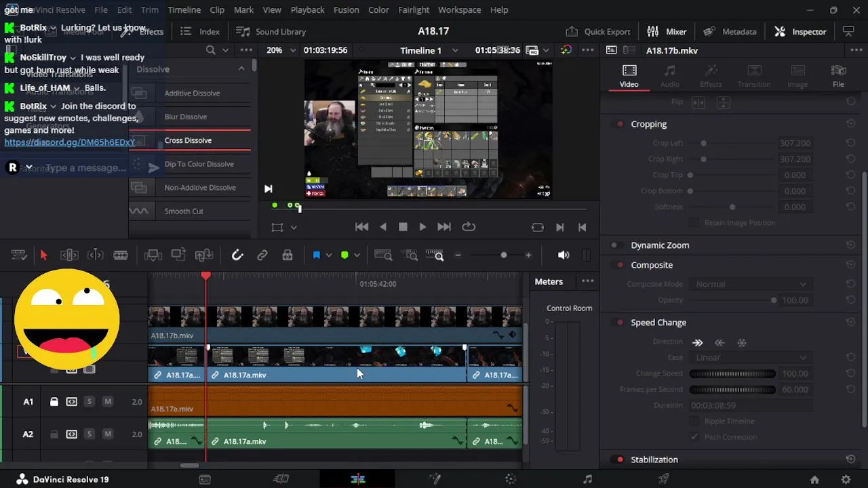Open the Meters panel options menu
868x488 pixels.
(x=587, y=281)
